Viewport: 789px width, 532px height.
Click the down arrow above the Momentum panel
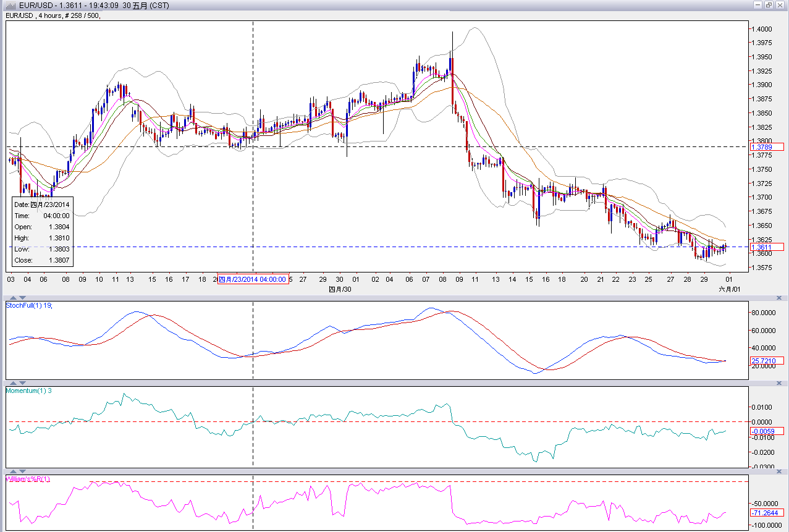23,384
